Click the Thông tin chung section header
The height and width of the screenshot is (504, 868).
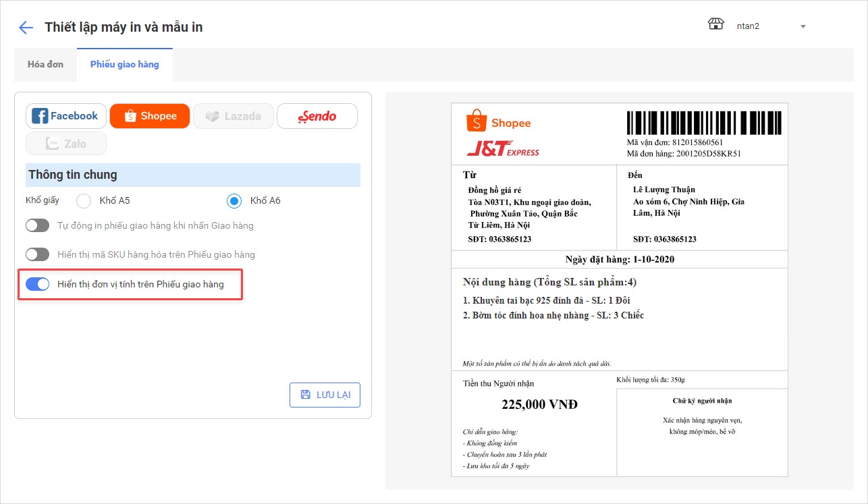193,175
